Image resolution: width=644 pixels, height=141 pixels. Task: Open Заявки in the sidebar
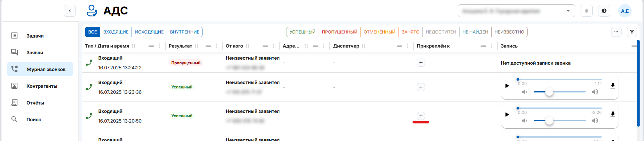click(x=35, y=53)
